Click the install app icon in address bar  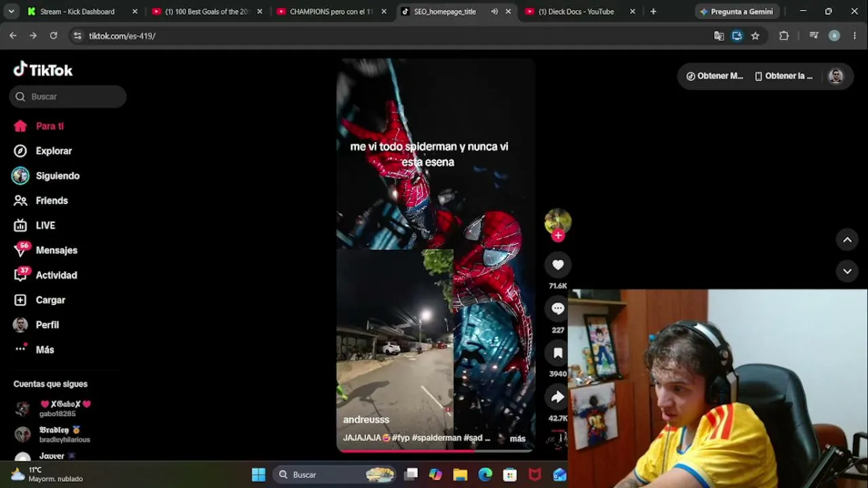click(737, 36)
